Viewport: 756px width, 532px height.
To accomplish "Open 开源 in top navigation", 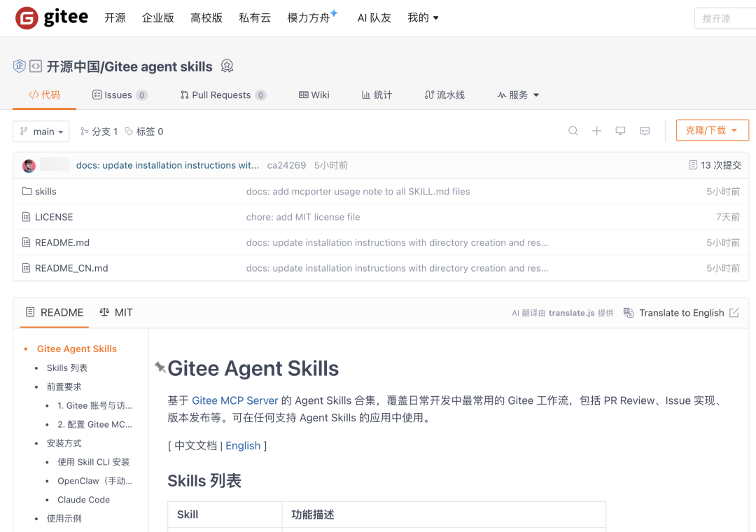I will click(115, 17).
